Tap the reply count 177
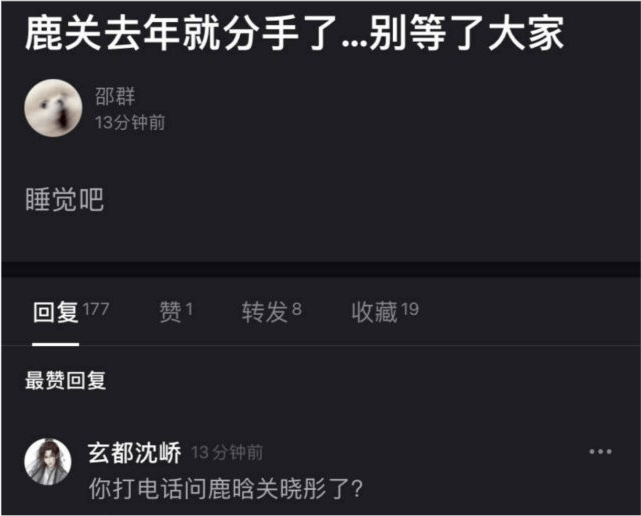This screenshot has height=516, width=641. pyautogui.click(x=96, y=309)
